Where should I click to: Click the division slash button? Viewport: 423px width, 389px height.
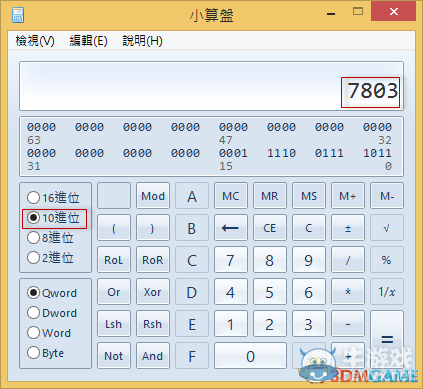pyautogui.click(x=348, y=260)
